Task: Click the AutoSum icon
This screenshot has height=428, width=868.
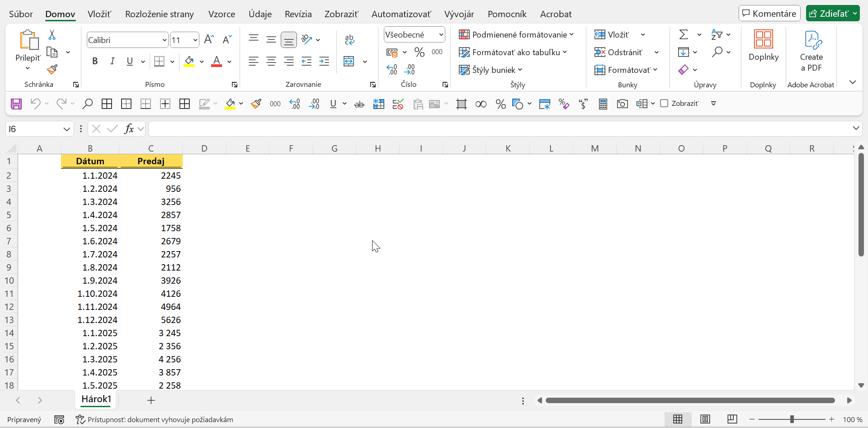Action: tap(684, 34)
